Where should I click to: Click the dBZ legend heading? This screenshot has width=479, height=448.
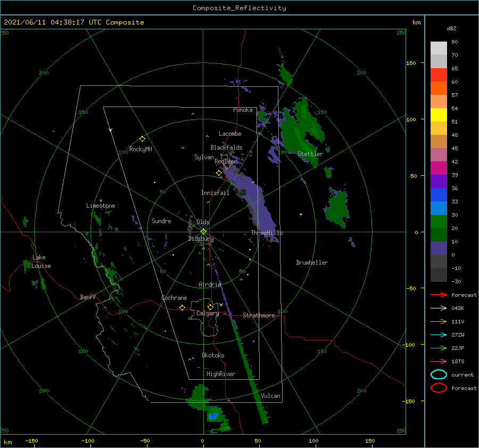[451, 28]
